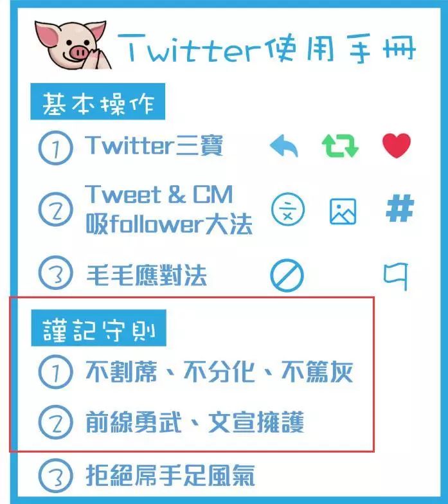Click circled number 3 beside 毛毛應對法
The height and width of the screenshot is (504, 448).
click(55, 273)
